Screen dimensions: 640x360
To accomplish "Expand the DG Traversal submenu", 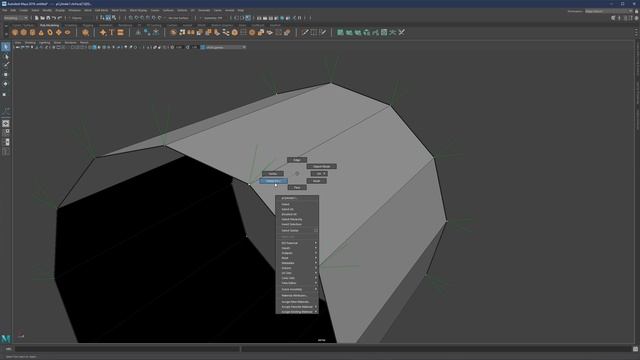I will point(297,243).
